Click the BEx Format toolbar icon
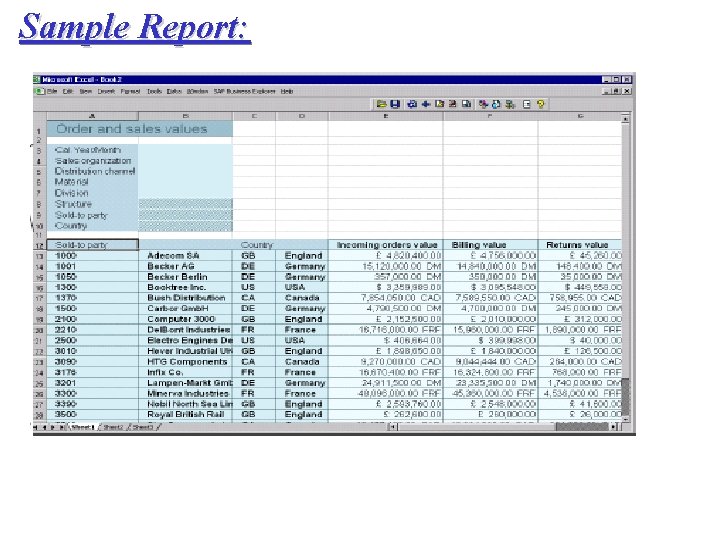 pyautogui.click(x=483, y=104)
